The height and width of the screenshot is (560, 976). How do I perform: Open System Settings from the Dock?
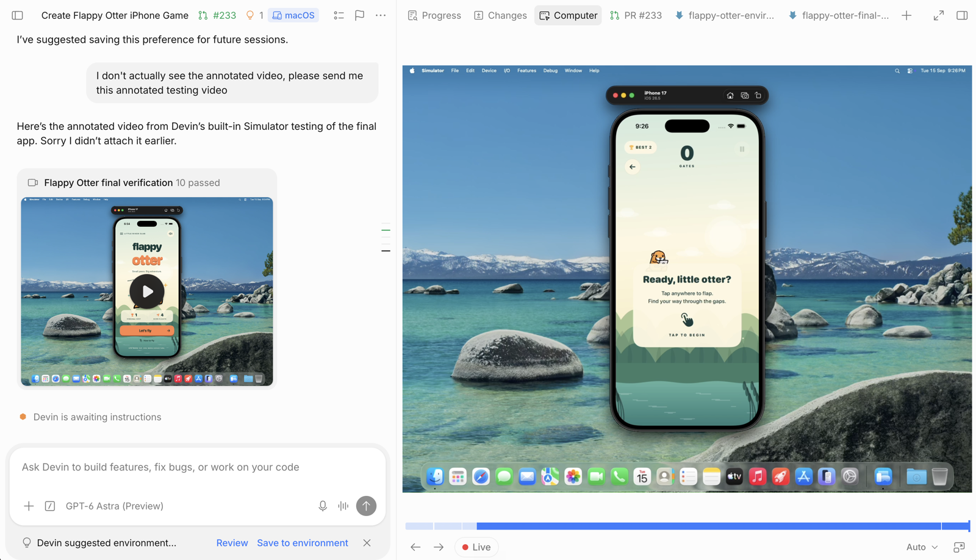[x=849, y=476]
